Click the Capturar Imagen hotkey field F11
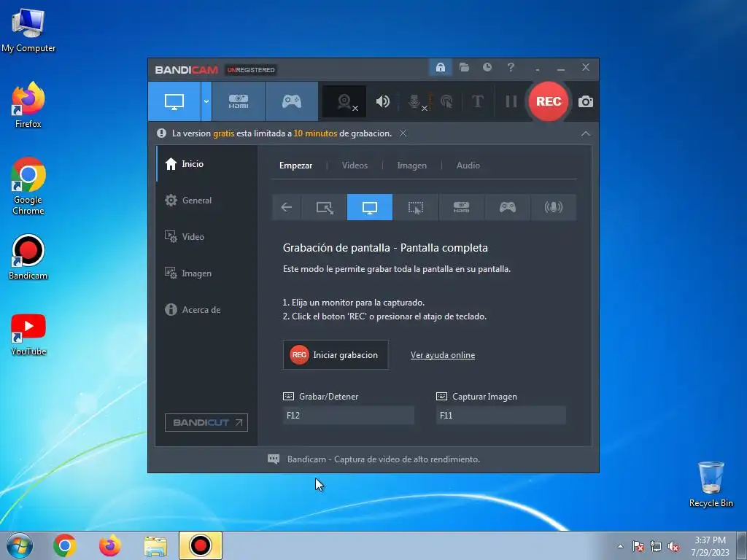The height and width of the screenshot is (560, 747). 500,415
